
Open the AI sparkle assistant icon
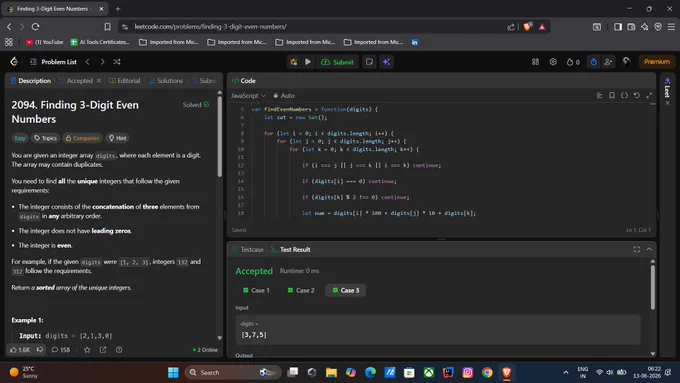tap(386, 62)
